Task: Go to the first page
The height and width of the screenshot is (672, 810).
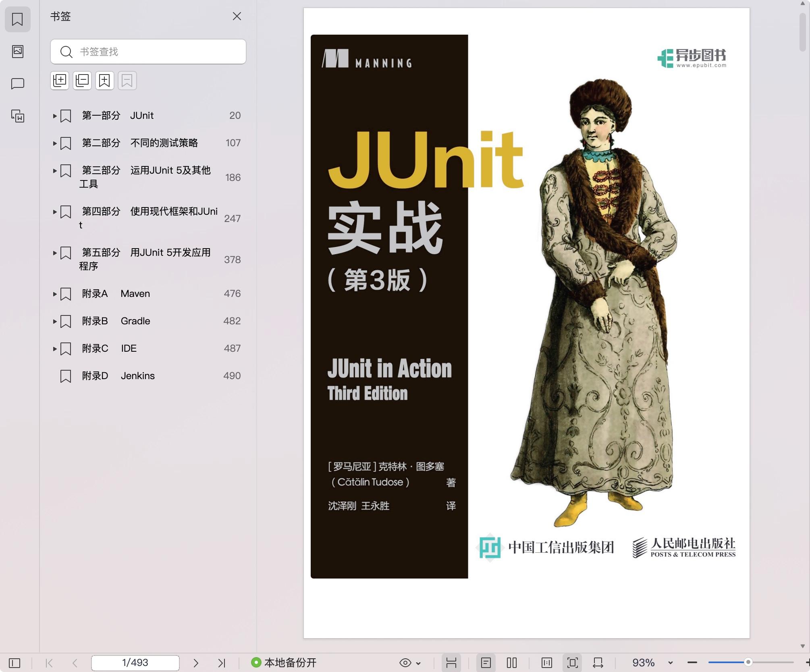Action: 49,663
